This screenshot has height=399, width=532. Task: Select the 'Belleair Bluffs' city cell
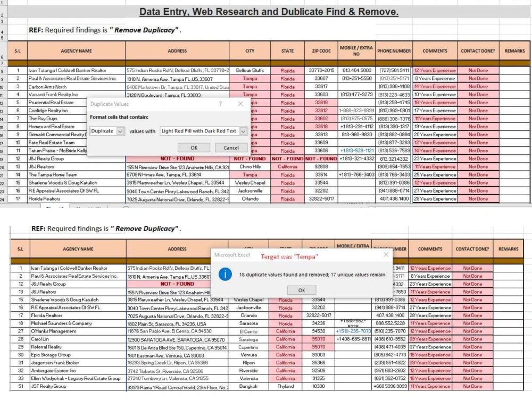(x=250, y=71)
